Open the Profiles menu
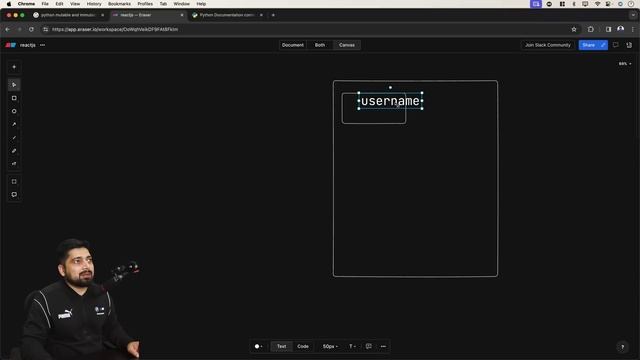Screen dimensions: 640x360 (145, 4)
